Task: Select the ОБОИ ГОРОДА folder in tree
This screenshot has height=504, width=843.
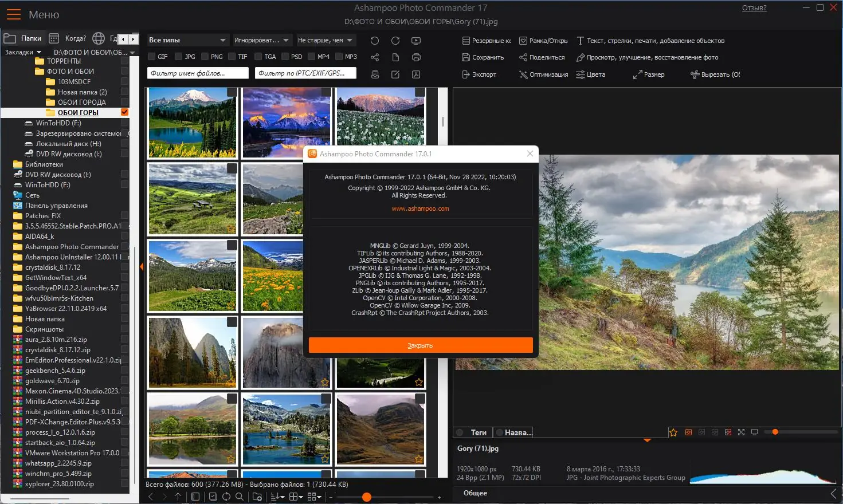Action: pyautogui.click(x=81, y=103)
